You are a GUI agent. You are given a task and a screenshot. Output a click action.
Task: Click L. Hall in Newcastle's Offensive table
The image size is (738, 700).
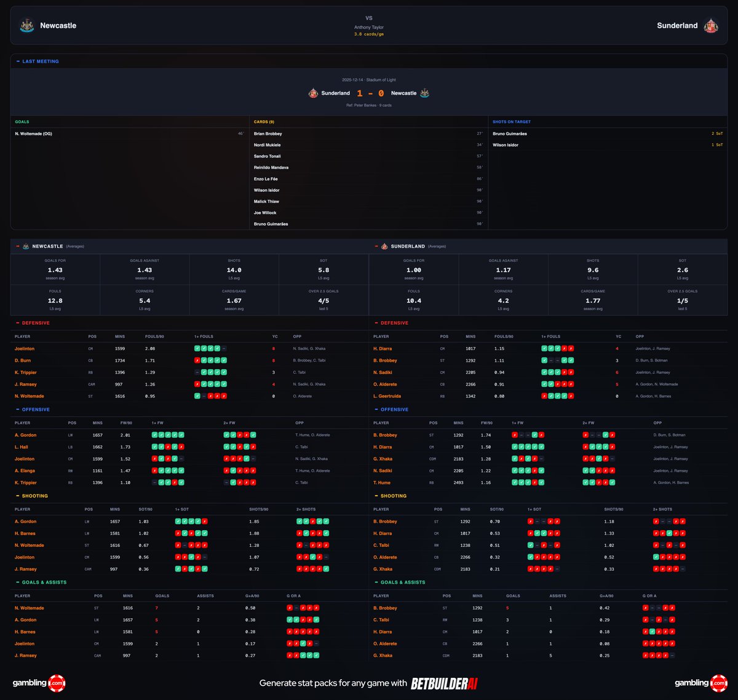[22, 447]
